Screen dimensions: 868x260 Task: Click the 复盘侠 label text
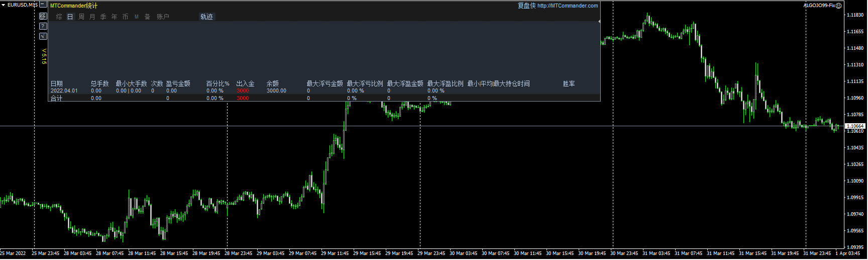coord(526,6)
